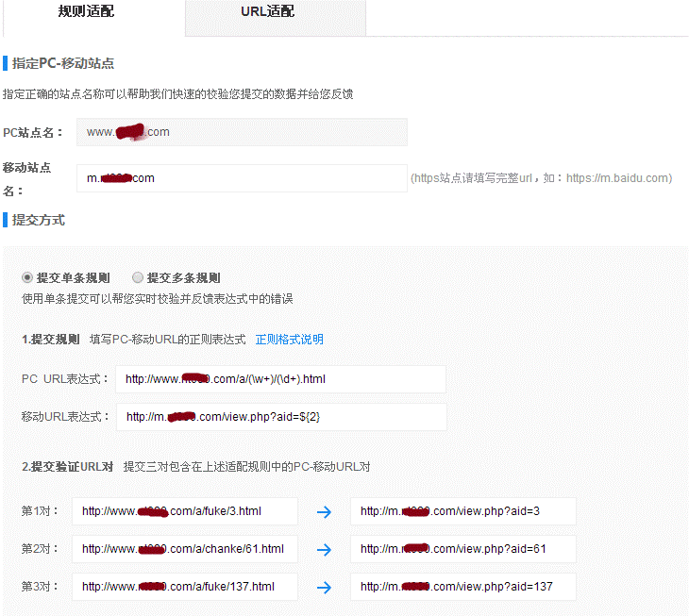Click the 第2对 chanke/61.html URL field
Viewport: 689px width, 616px height.
(x=185, y=549)
